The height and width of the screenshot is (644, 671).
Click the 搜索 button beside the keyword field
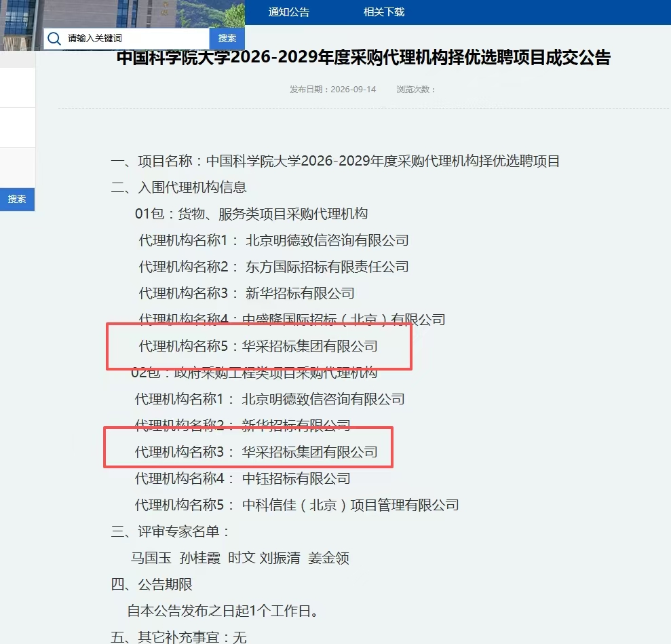tap(227, 39)
